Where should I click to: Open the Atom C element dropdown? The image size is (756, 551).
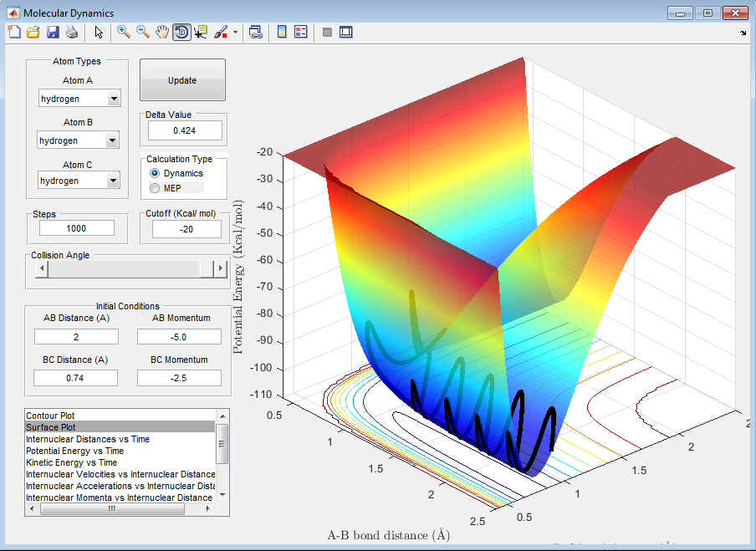(114, 181)
